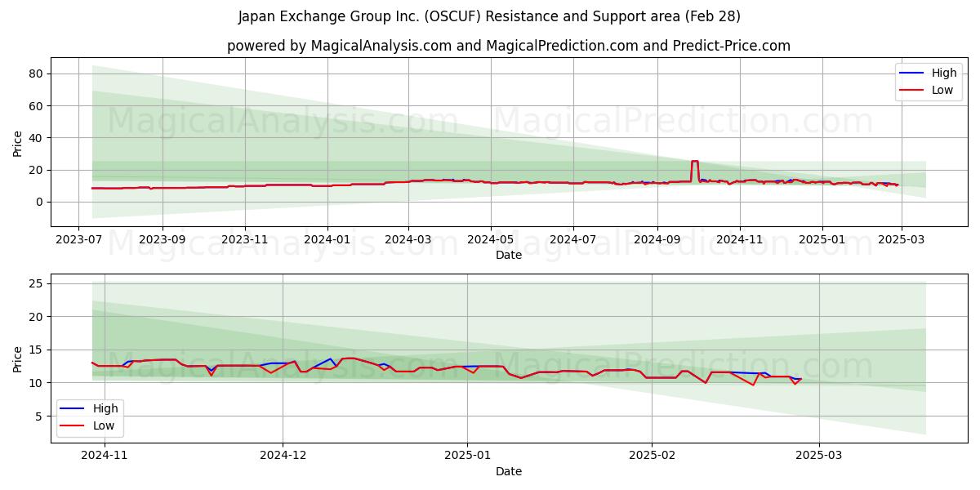Select the '2024-01' tick label

[327, 240]
